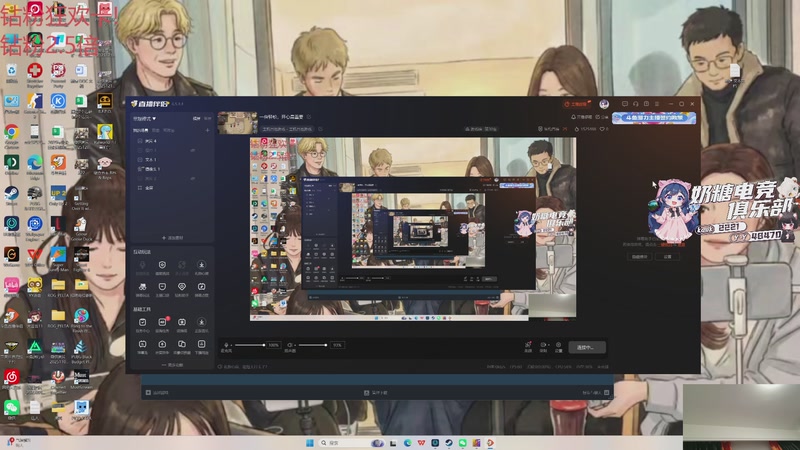Open the Windows Start button in the taskbar

coord(310,443)
